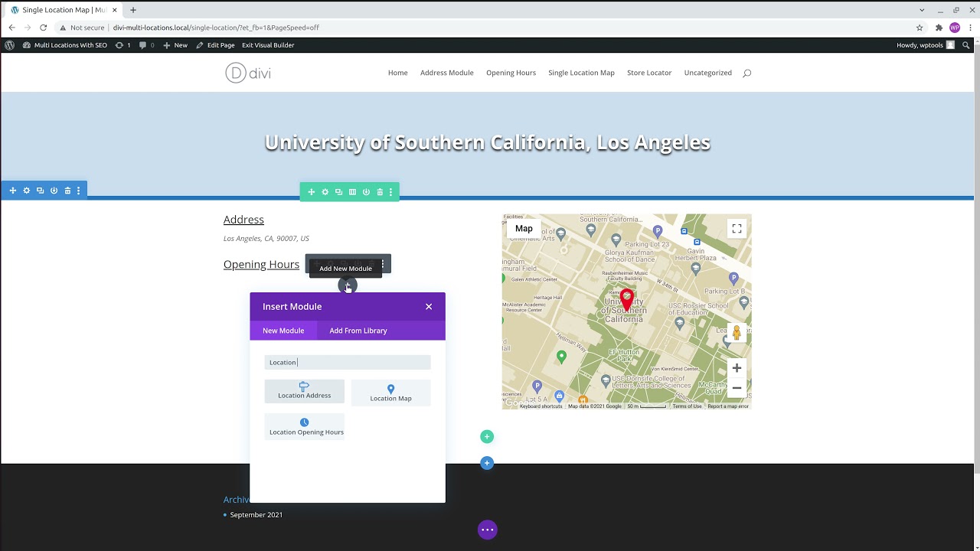This screenshot has width=980, height=551.
Task: Insert the Location Address module
Action: click(x=305, y=391)
